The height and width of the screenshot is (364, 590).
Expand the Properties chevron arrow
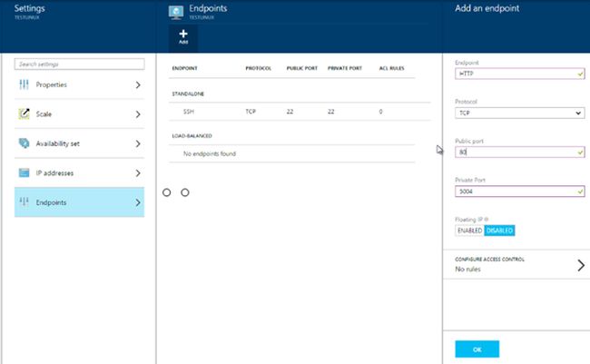[x=138, y=85]
